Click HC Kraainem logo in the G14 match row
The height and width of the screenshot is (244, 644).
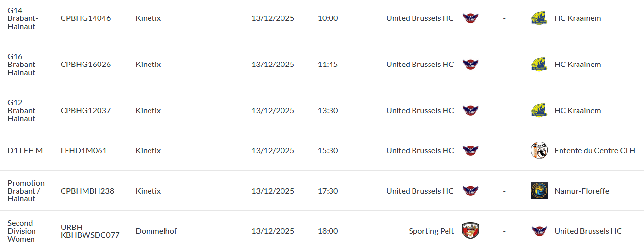[x=539, y=18]
